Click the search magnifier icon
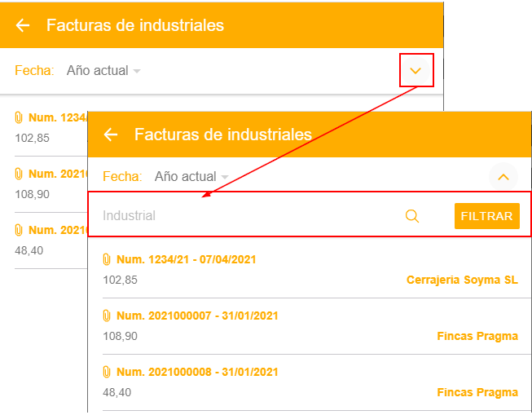Screen dimensions: 532x415 coord(412,216)
